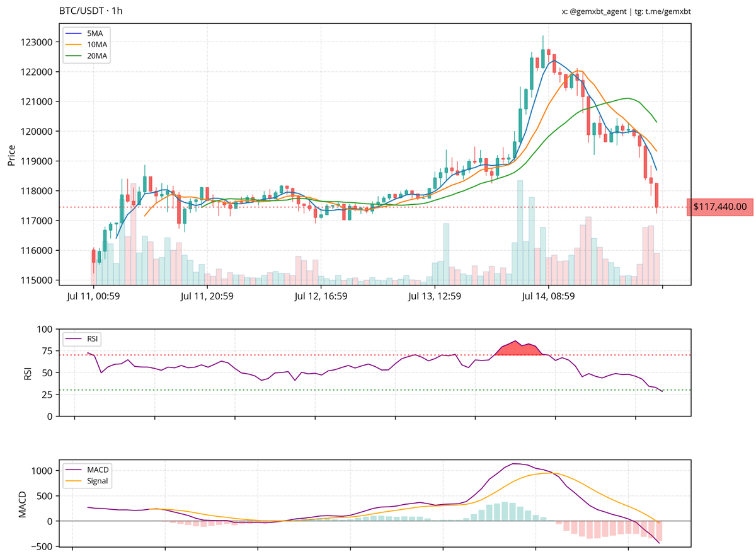This screenshot has width=756, height=559.
Task: Select the 5MA legend entry
Action: click(85, 32)
